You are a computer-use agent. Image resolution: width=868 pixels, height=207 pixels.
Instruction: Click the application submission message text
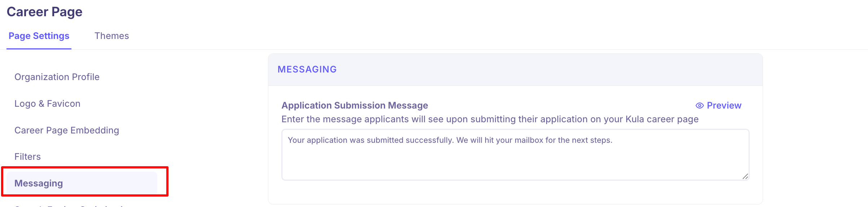[x=450, y=140]
